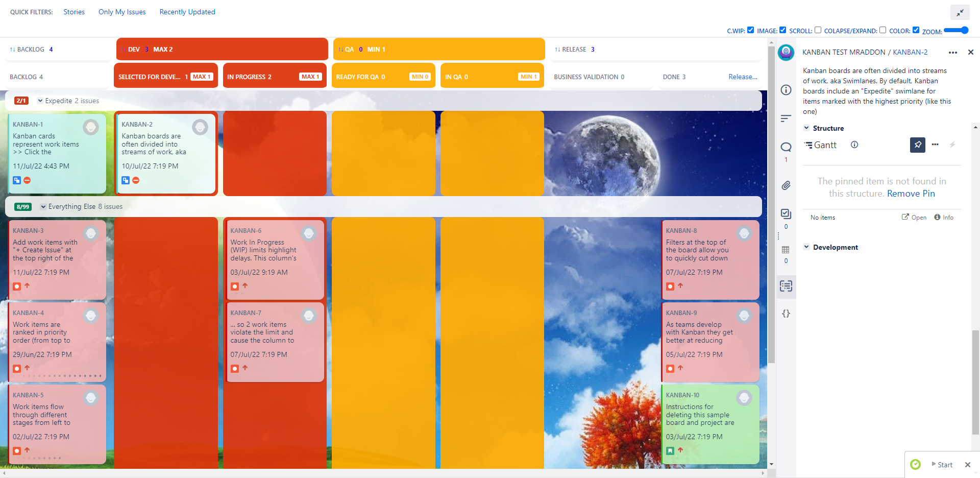
Task: Open the checklist subtasks icon in sidebar
Action: pos(786,214)
